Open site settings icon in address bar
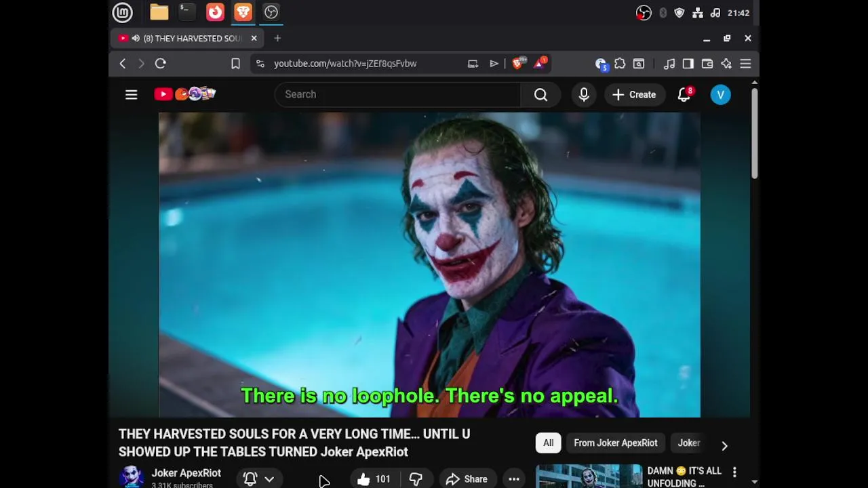Image resolution: width=868 pixels, height=488 pixels. pyautogui.click(x=260, y=64)
